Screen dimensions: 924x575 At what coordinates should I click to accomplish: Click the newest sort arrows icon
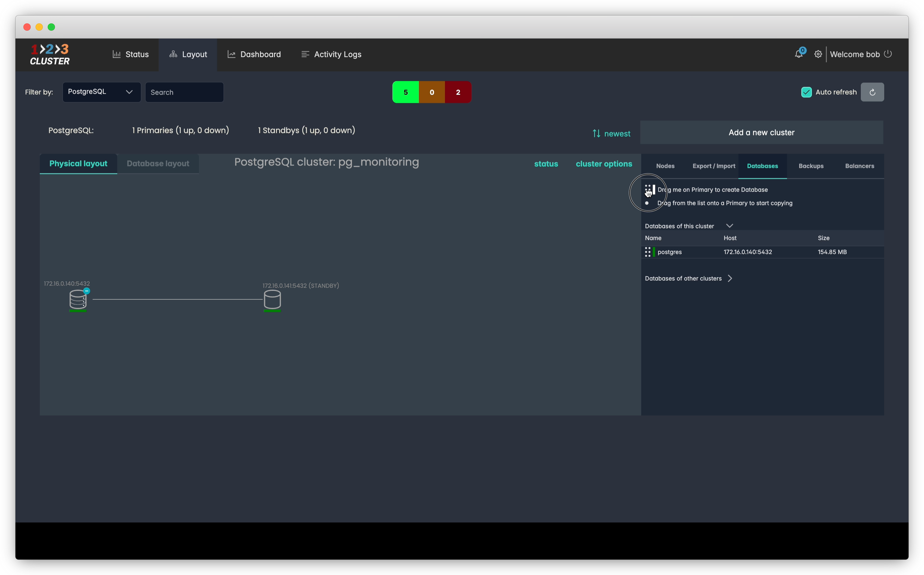click(x=596, y=134)
